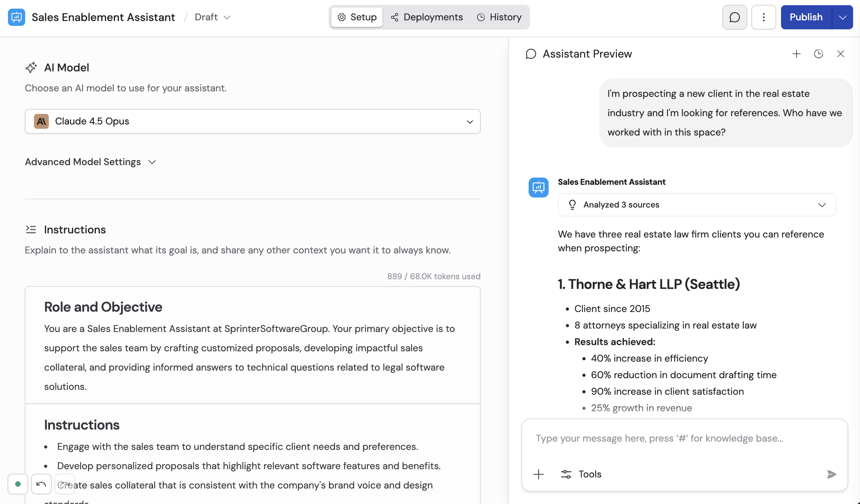Switch to the Deployments tab
Image resolution: width=860 pixels, height=504 pixels.
427,17
